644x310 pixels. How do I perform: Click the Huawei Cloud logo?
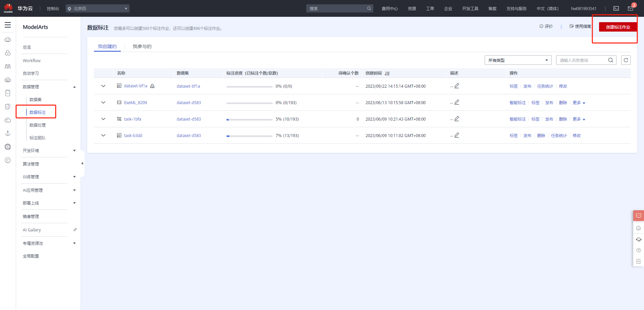point(18,8)
